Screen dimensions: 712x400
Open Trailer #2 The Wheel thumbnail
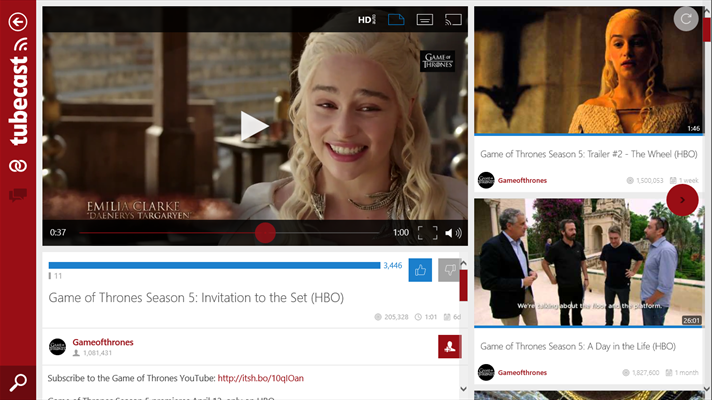tap(588, 70)
